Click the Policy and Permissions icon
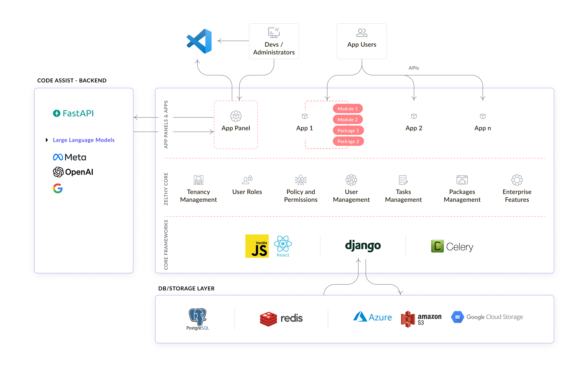 (301, 180)
